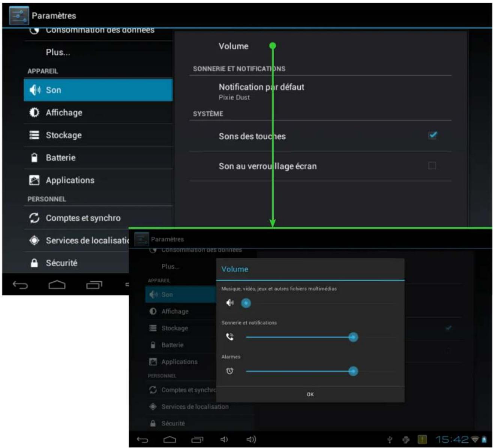Tap the battery icon beside Batterie in upper list
Screen dimensions: 493x448
[x=34, y=158]
